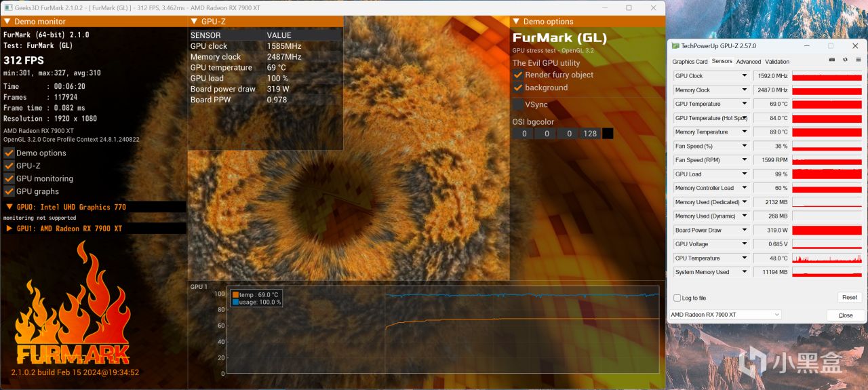Enable the VSync checkbox
The width and height of the screenshot is (868, 390).
coord(518,104)
